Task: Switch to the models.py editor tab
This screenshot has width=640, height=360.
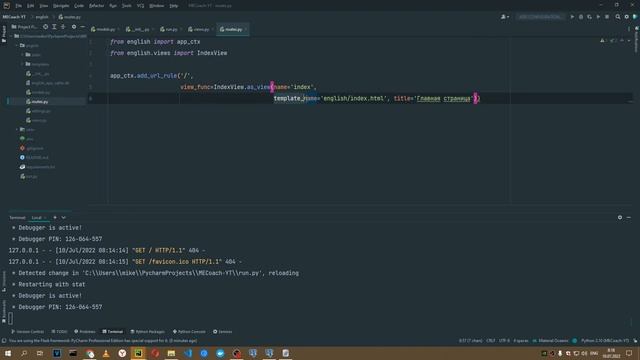Action: click(x=106, y=29)
